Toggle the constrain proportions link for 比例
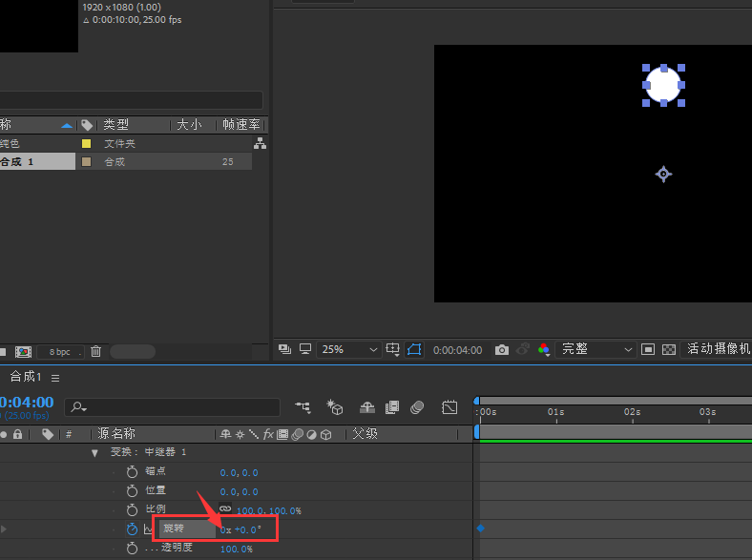 pos(225,508)
